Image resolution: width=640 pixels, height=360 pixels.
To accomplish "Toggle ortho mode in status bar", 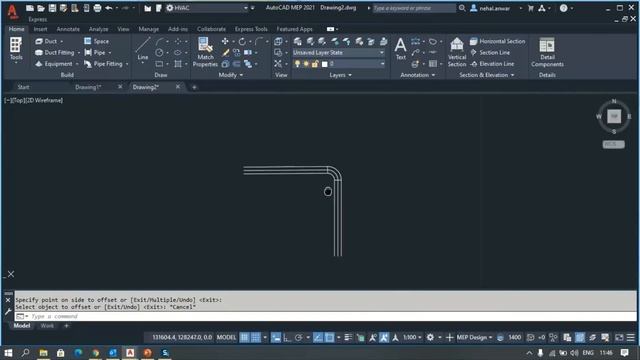I will click(x=287, y=337).
